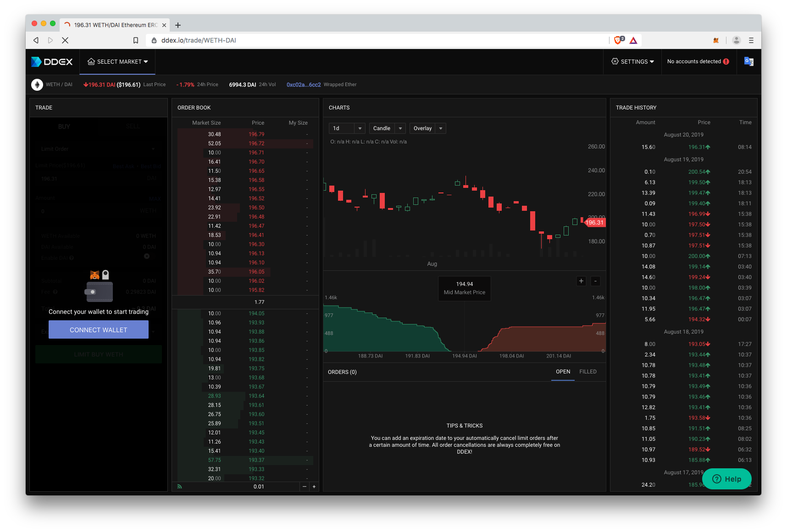Screen dimensions: 787x532
Task: Click the site lock icon in address bar
Action: click(155, 40)
